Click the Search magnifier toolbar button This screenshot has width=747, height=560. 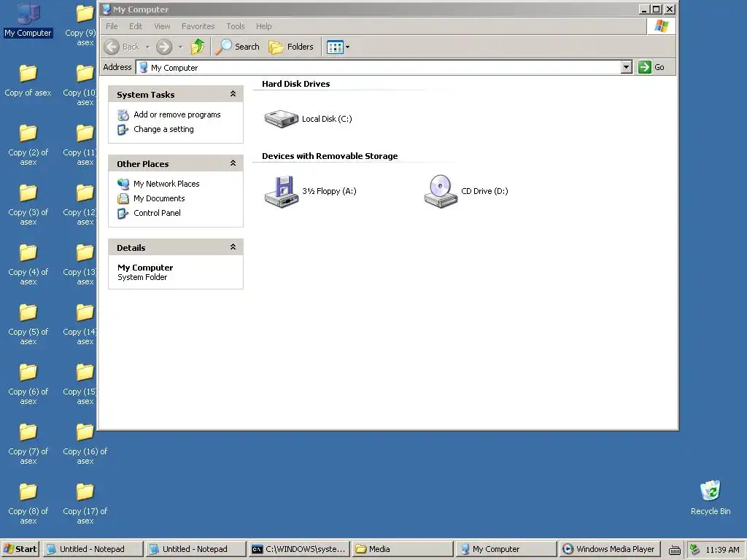[237, 47]
